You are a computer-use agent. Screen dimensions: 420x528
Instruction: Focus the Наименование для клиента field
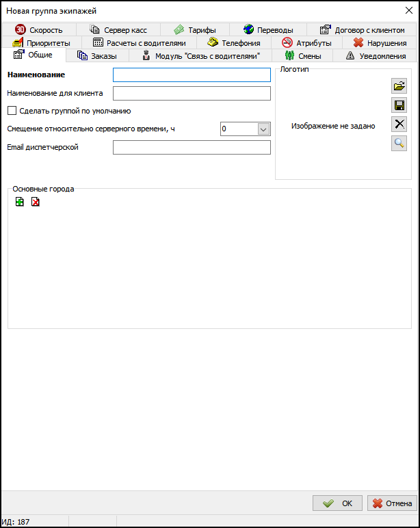tap(192, 93)
